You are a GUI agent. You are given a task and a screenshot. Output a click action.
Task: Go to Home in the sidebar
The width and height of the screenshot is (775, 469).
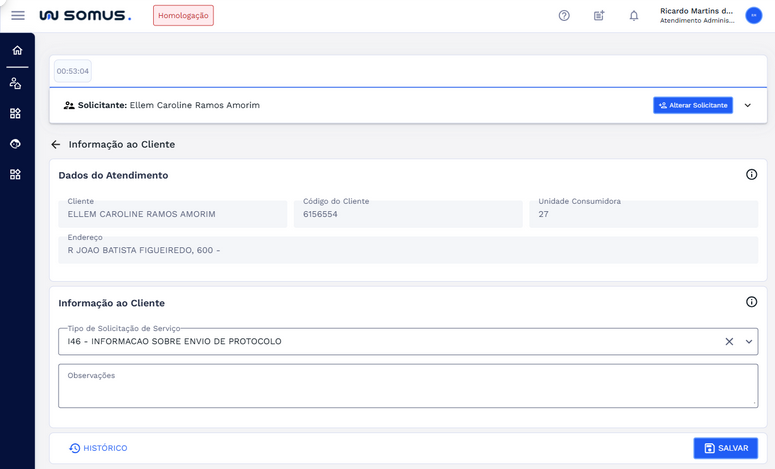[17, 50]
